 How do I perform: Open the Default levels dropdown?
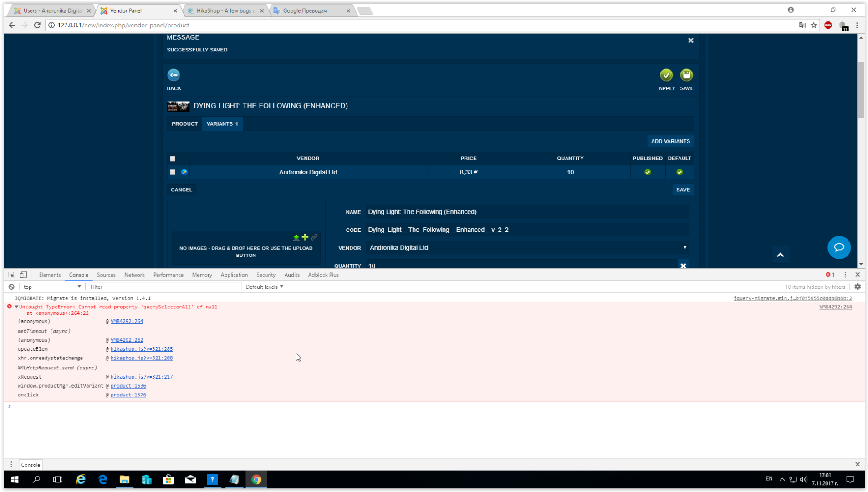(265, 287)
